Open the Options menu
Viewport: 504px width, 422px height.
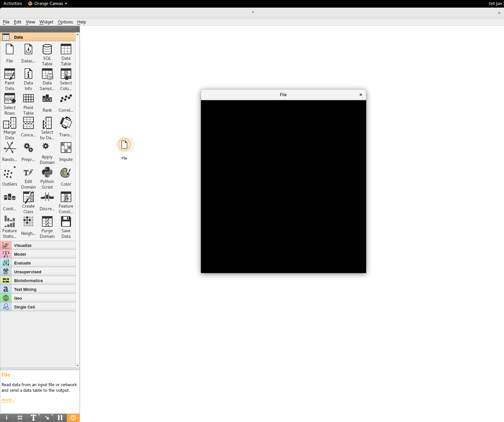65,22
